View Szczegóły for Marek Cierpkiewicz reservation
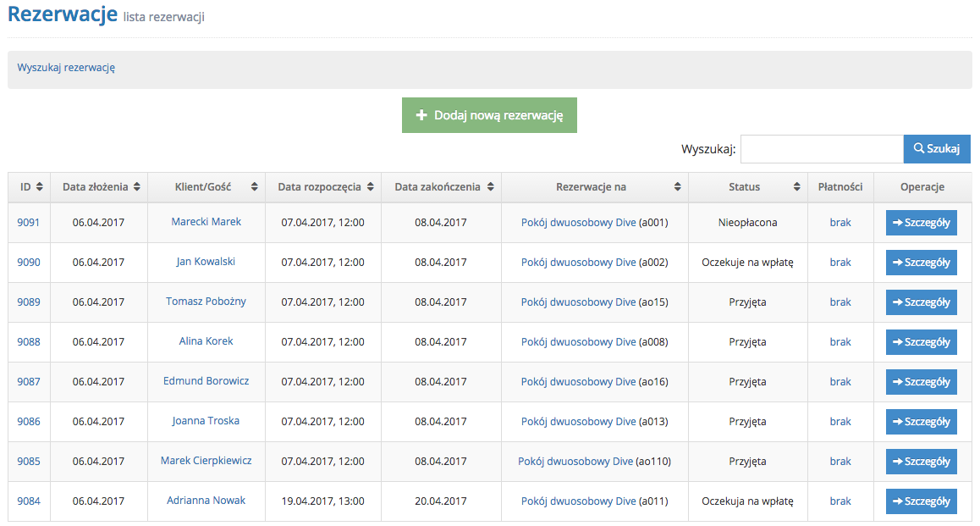The width and height of the screenshot is (980, 526). point(922,462)
